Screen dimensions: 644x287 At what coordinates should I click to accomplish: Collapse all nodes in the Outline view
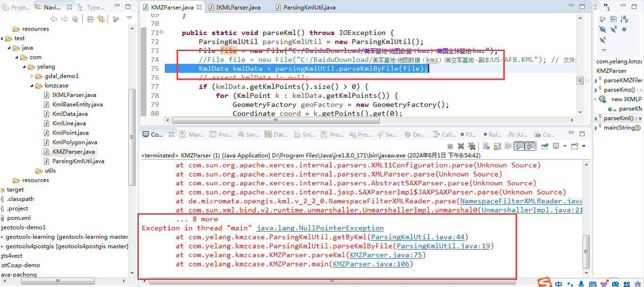coord(614,19)
